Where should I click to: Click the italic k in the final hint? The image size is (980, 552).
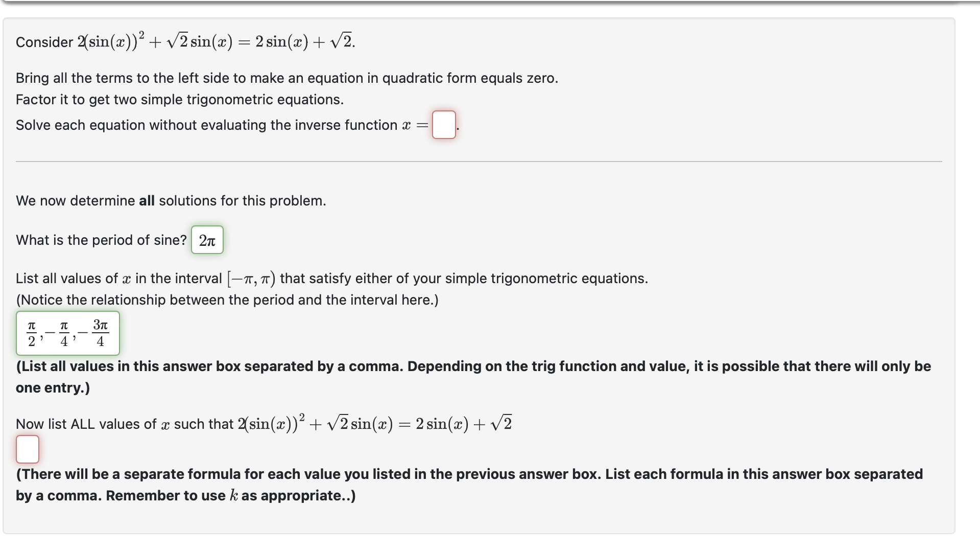(x=234, y=495)
